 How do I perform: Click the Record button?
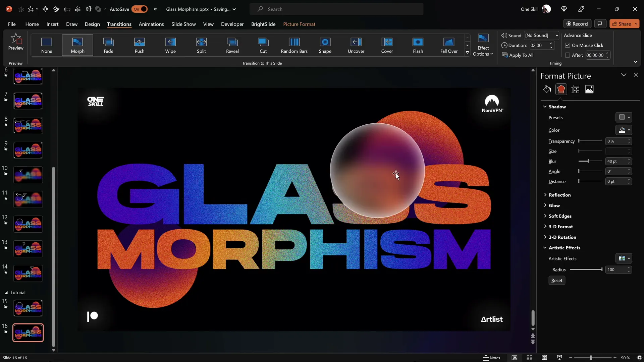[578, 24]
